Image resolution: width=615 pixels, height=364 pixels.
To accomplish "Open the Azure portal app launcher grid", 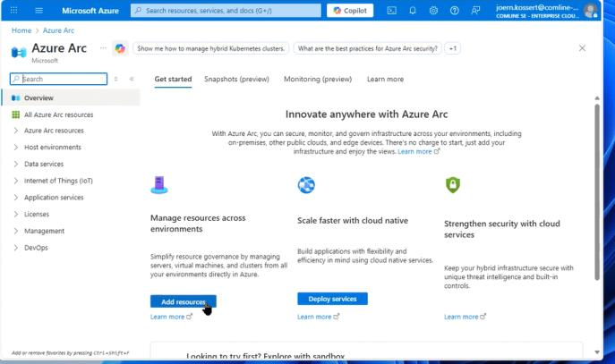I will (13, 10).
